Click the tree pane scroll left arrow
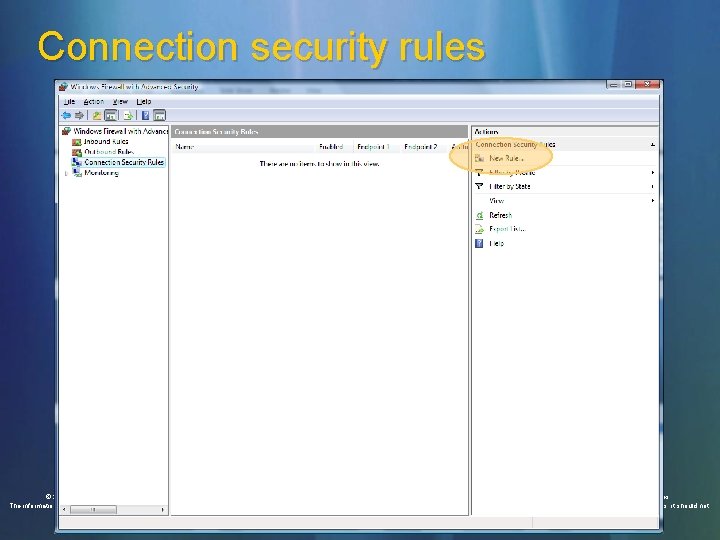The height and width of the screenshot is (540, 720). 64,510
